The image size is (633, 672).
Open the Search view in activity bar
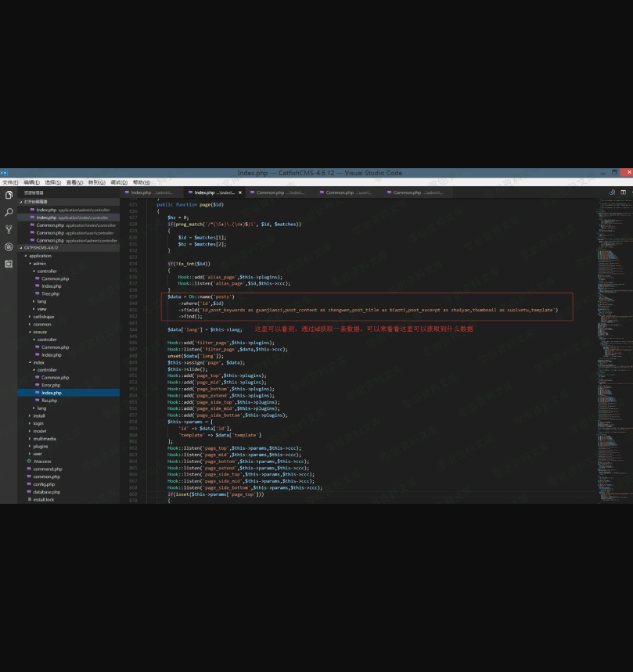coord(9,212)
